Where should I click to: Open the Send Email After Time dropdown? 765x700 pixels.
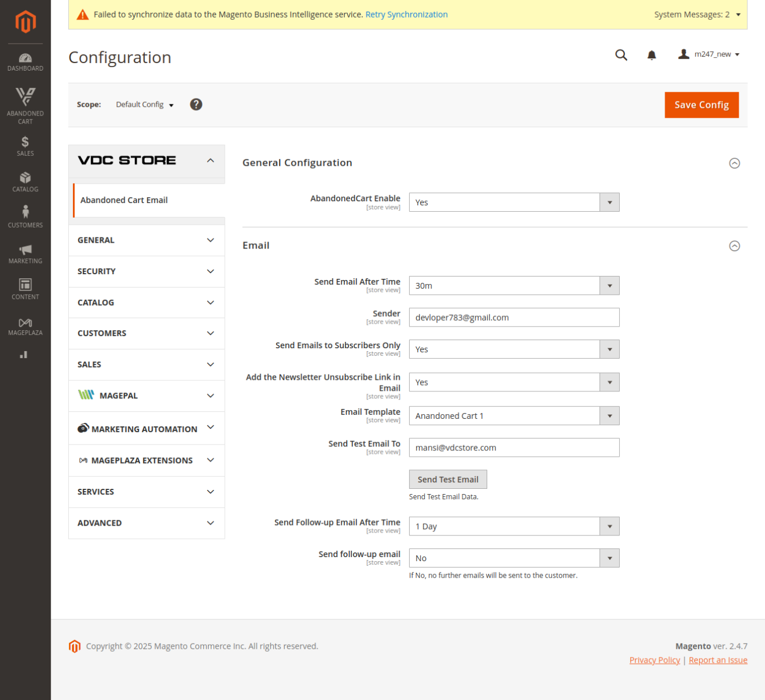pos(514,286)
